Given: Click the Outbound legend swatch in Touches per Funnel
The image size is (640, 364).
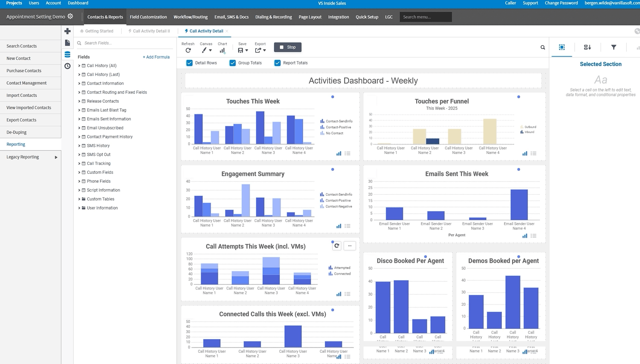Looking at the screenshot, I should click(522, 127).
